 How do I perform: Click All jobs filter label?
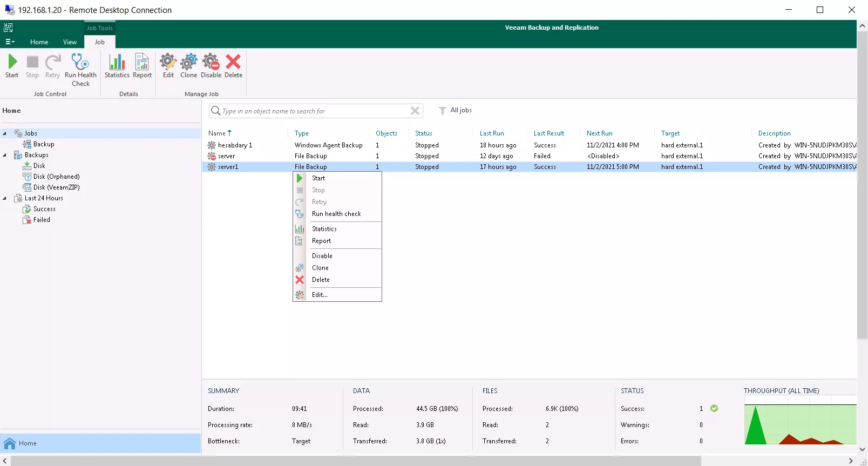click(x=461, y=110)
